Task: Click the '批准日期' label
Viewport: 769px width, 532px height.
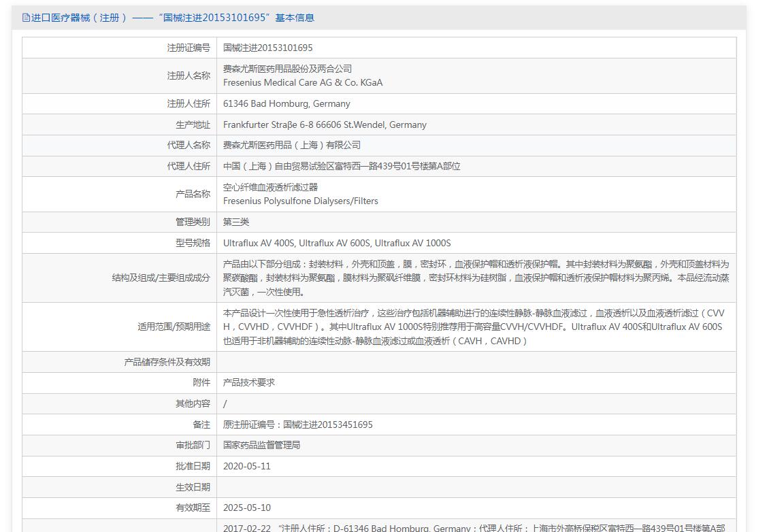Action: pyautogui.click(x=193, y=466)
